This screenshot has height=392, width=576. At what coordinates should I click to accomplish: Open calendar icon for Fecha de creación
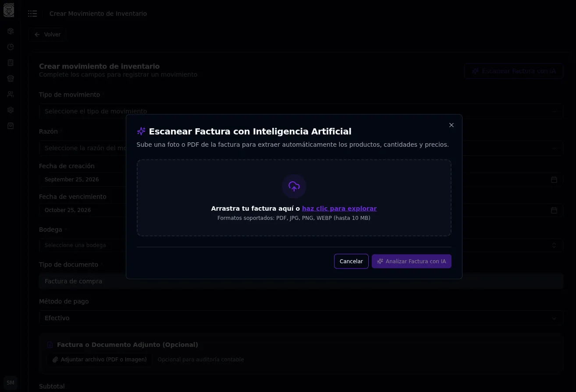[x=554, y=180]
